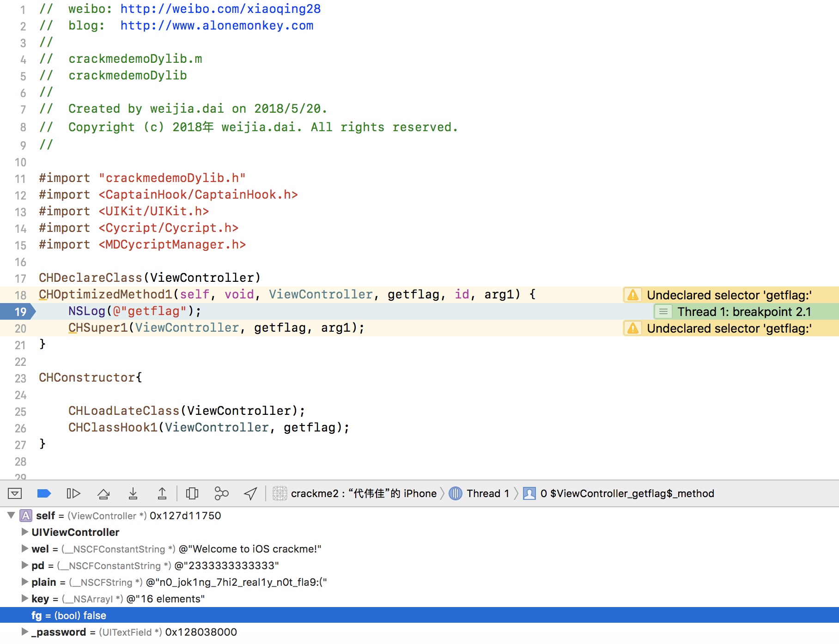The width and height of the screenshot is (839, 644).
Task: Click the crackme2 process in the debug bar
Action: point(355,493)
